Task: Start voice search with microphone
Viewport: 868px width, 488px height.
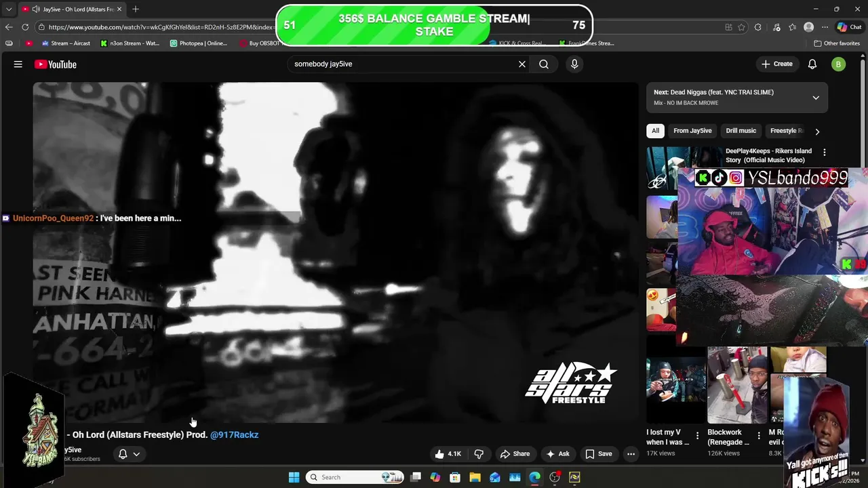Action: pyautogui.click(x=574, y=64)
